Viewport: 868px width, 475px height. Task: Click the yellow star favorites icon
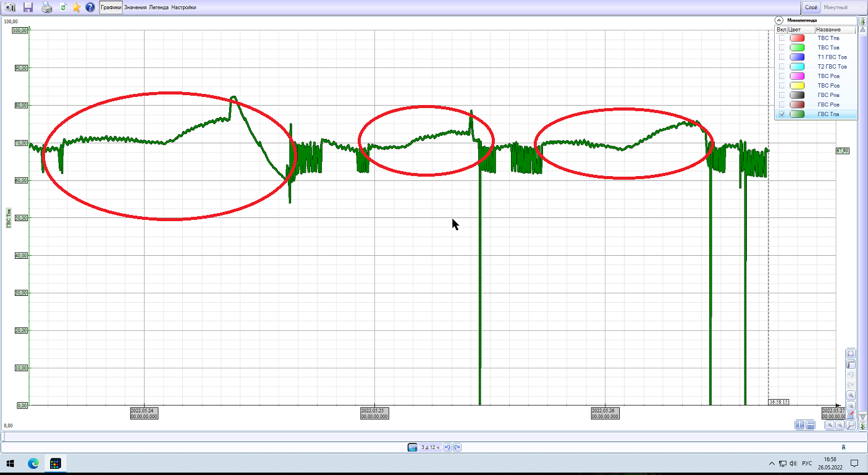[76, 7]
